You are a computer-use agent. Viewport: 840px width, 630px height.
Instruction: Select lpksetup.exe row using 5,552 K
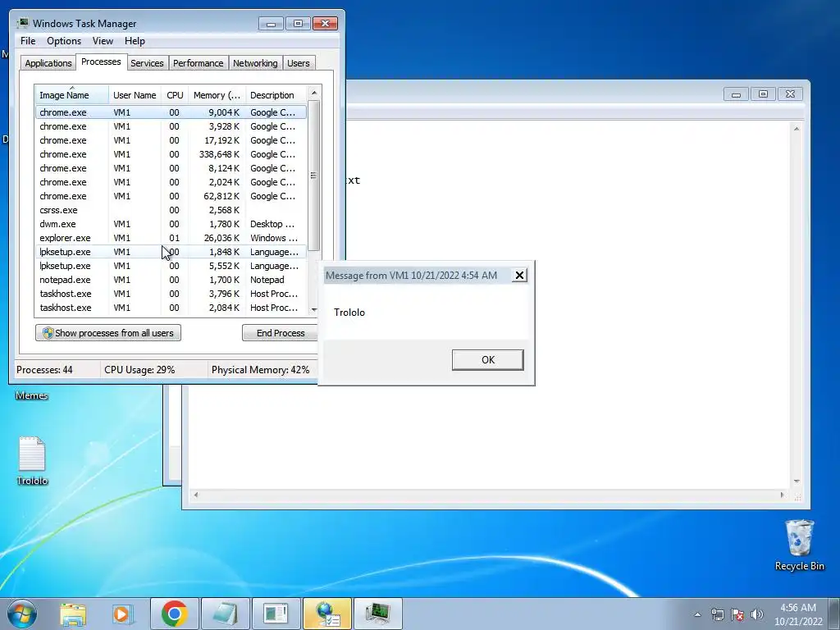coord(171,266)
